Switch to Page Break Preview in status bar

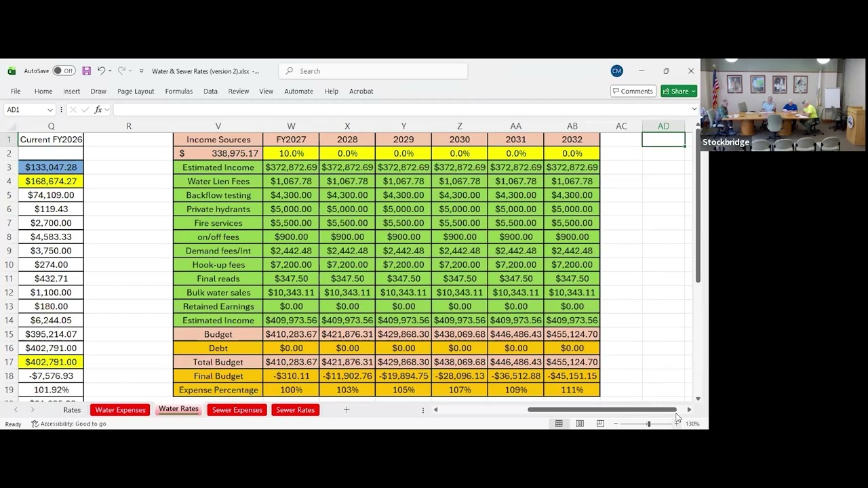click(600, 424)
